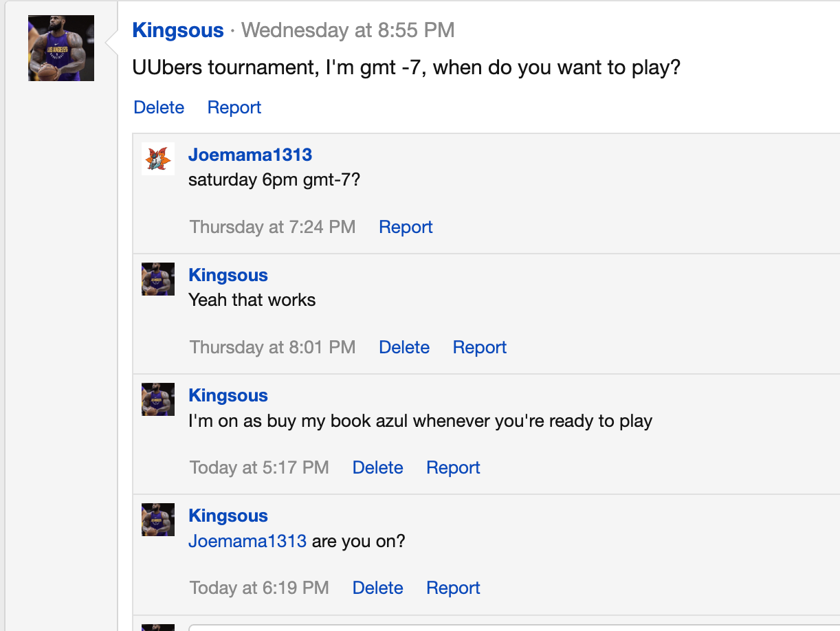This screenshot has height=631, width=840.
Task: Click Kingsous avatar beside 'are you on?' comment
Action: click(158, 520)
